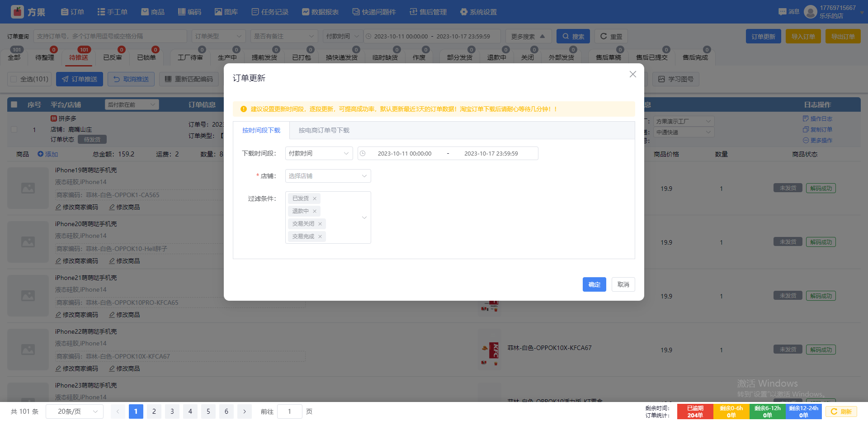868x421 pixels.
Task: Open 更多操作 in the order row
Action: [817, 140]
